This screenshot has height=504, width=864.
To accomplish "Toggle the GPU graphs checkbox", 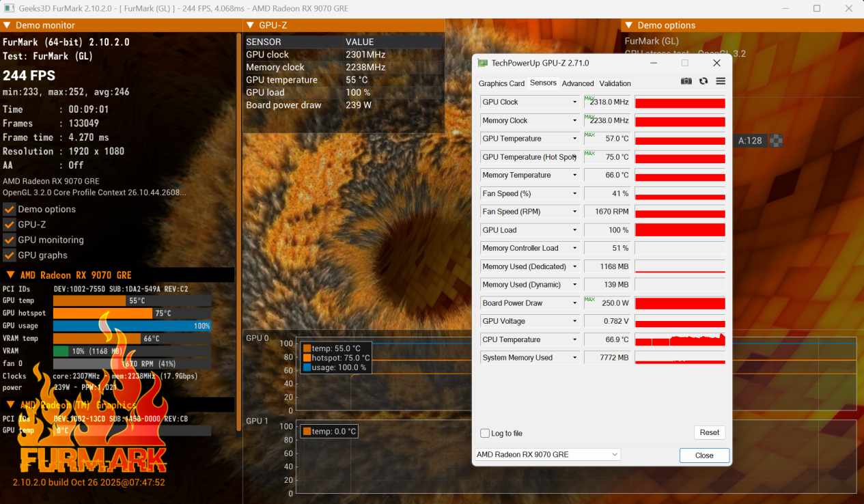I will click(10, 255).
